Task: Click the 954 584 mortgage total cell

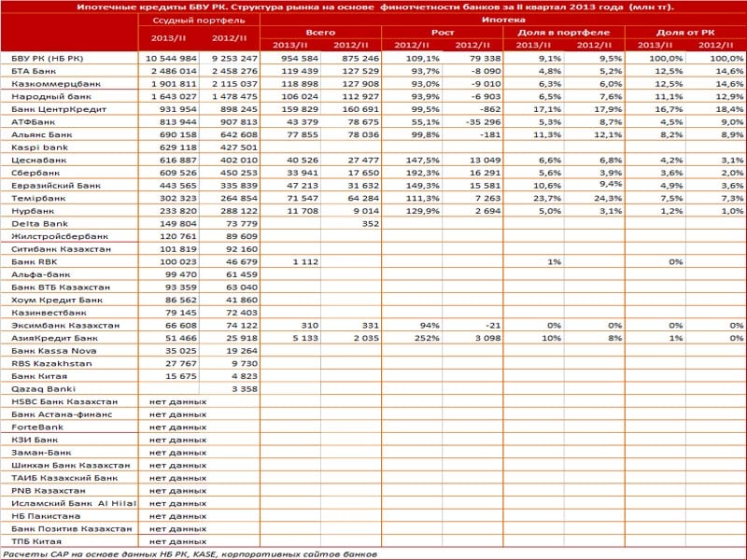Action: [x=290, y=59]
